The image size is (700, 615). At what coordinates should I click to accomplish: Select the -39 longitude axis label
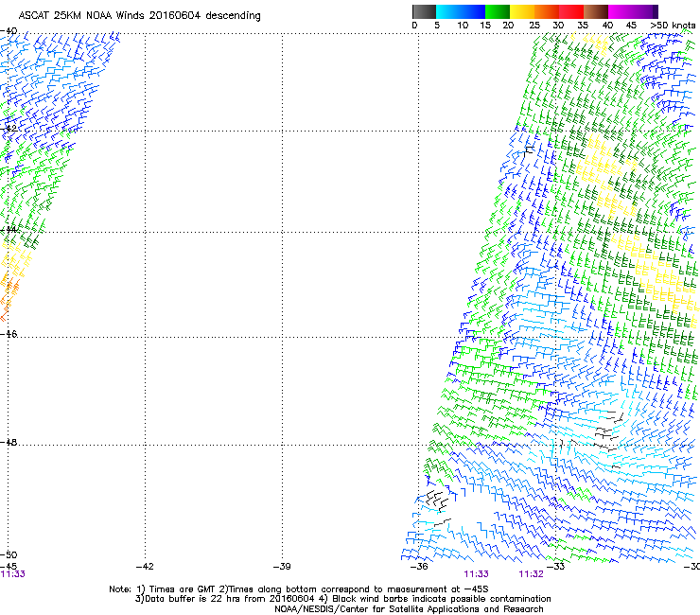tap(282, 567)
